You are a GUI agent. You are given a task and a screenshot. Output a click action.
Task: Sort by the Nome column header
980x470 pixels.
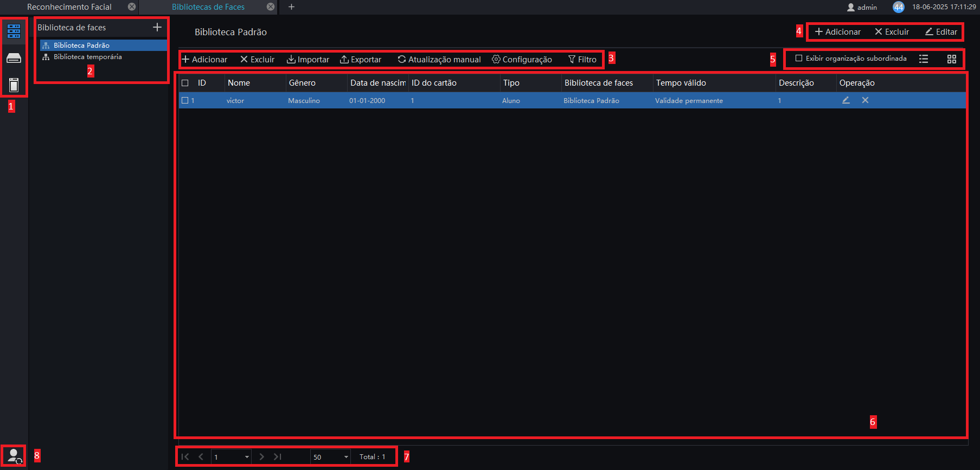click(x=239, y=83)
